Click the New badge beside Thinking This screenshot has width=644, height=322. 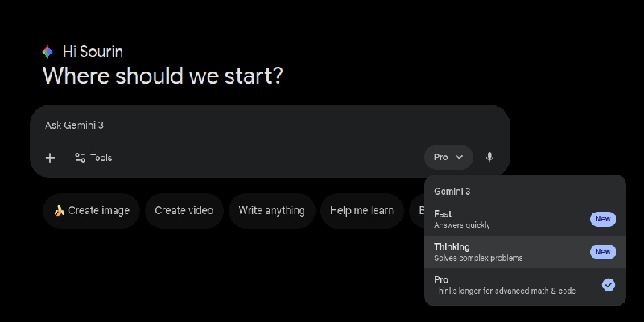[x=602, y=252]
